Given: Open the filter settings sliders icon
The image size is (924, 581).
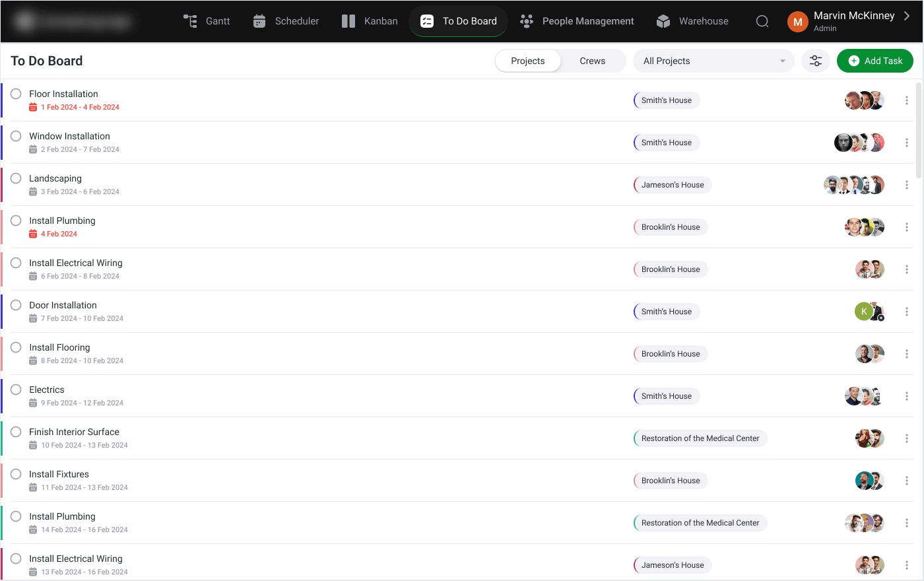Looking at the screenshot, I should pyautogui.click(x=816, y=61).
